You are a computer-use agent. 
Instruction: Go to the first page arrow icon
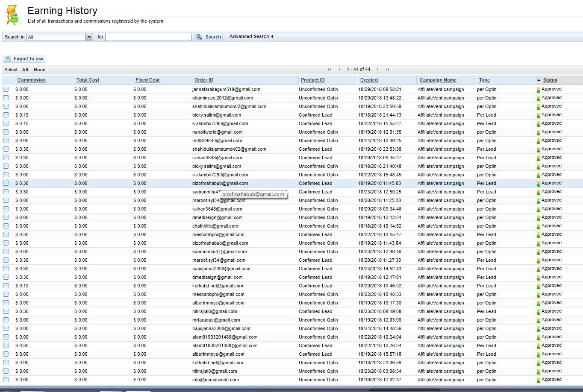pyautogui.click(x=330, y=70)
